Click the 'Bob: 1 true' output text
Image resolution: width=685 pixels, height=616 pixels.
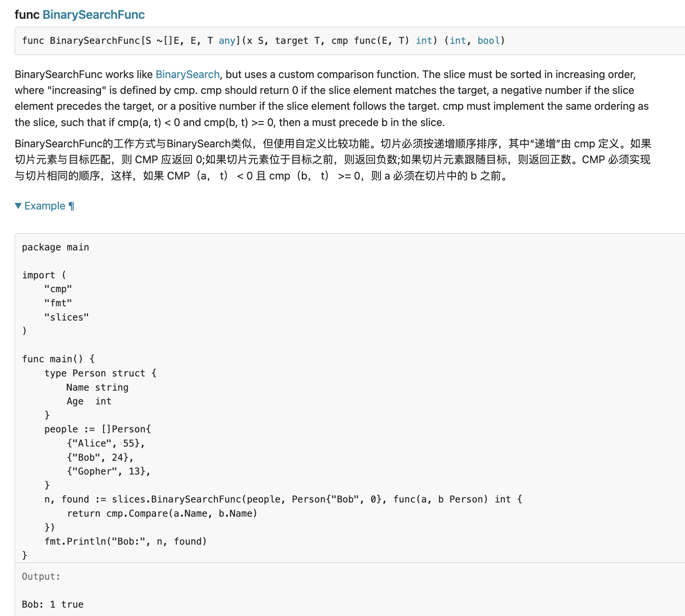click(x=53, y=604)
